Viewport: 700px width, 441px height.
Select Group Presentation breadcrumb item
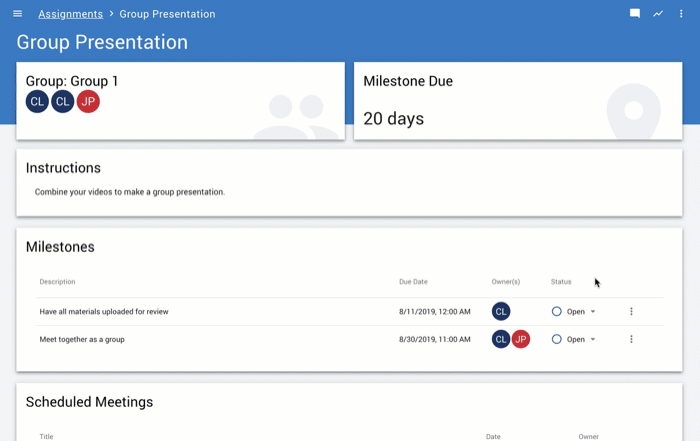pyautogui.click(x=167, y=14)
